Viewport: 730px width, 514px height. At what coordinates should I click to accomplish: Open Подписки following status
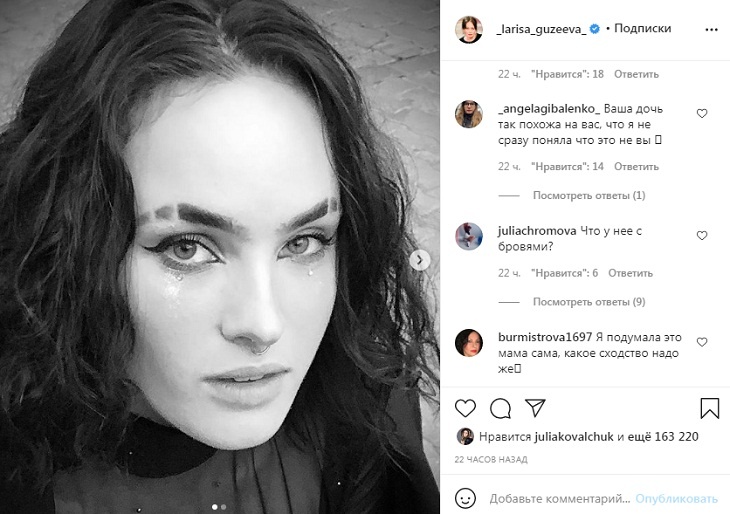coord(642,28)
